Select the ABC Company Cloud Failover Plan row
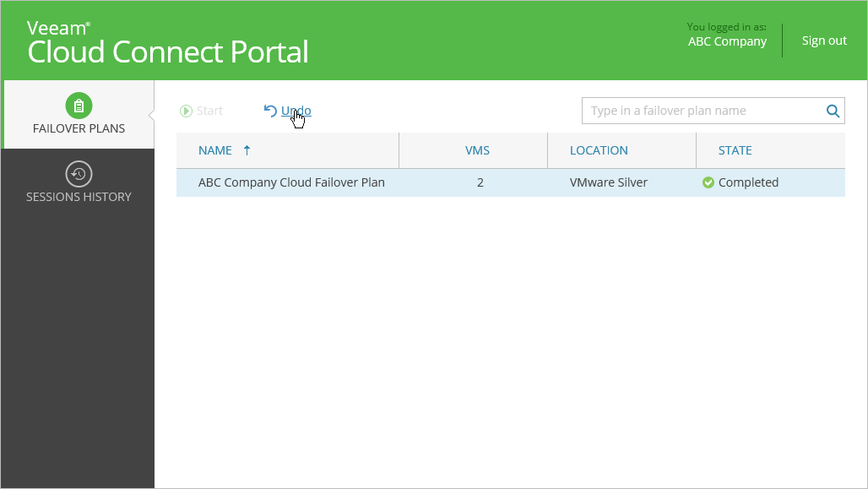Image resolution: width=868 pixels, height=489 pixels. tap(291, 182)
